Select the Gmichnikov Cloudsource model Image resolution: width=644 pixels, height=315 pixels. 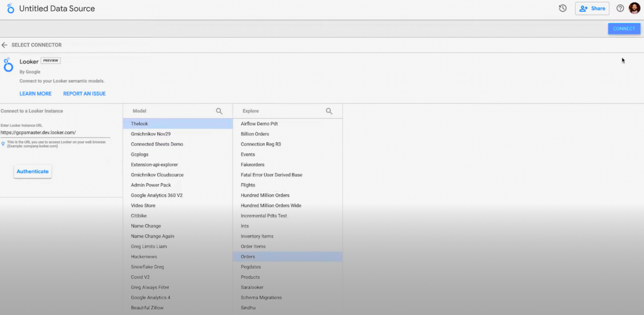click(x=177, y=175)
